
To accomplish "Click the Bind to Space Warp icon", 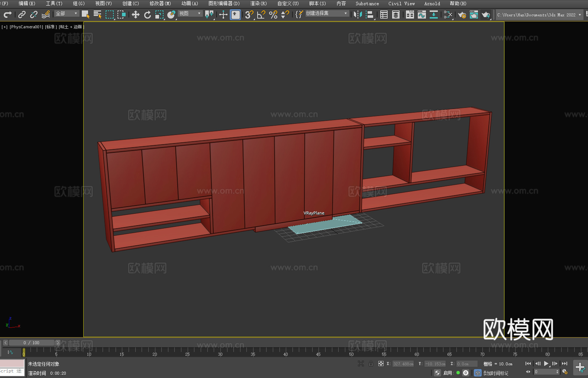I will (x=46, y=14).
